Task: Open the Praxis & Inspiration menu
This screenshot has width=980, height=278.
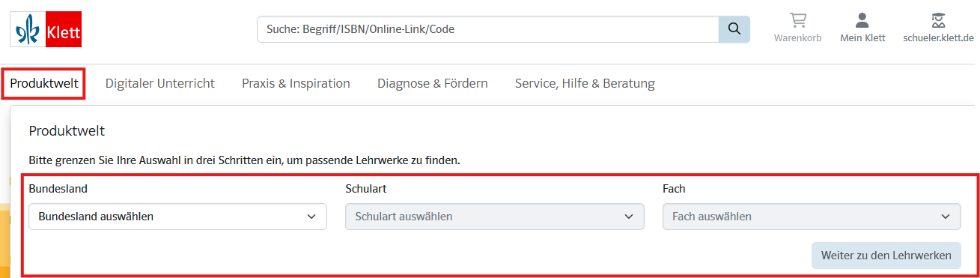Action: tap(296, 83)
